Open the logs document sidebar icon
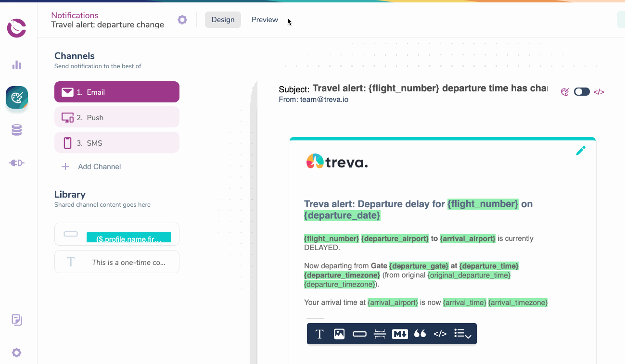This screenshot has height=364, width=625. 17,320
